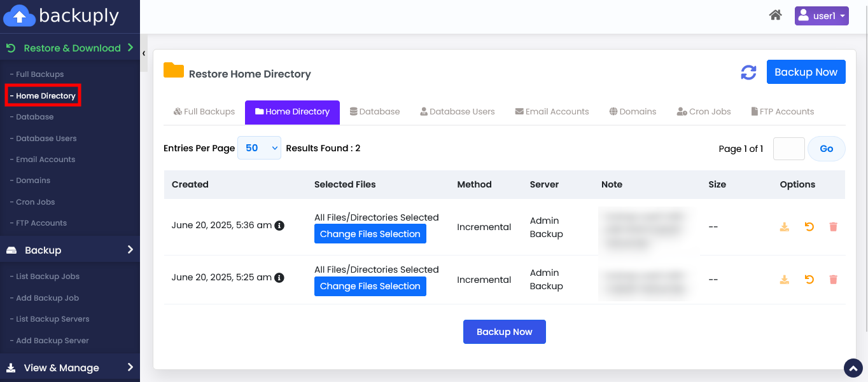Click the top Backup Now button

tap(806, 72)
